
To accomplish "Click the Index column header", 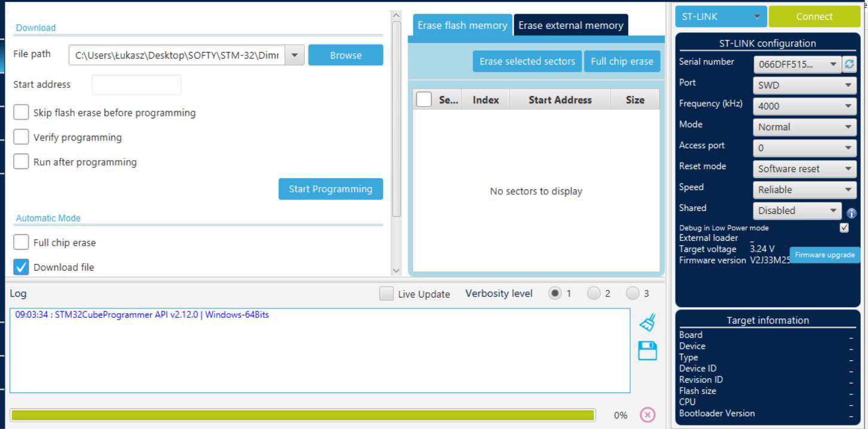I will pyautogui.click(x=485, y=100).
